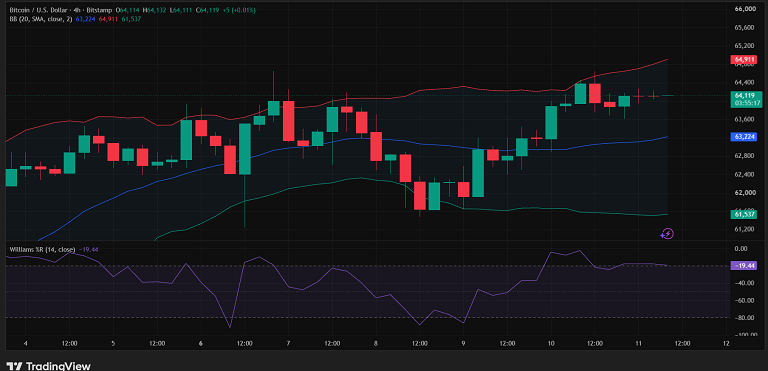
Task: Click date label 7 on time axis
Action: [288, 343]
